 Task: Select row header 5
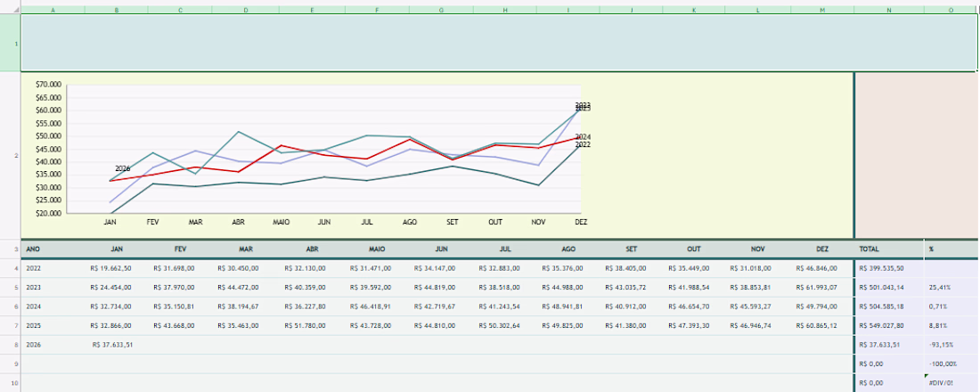pyautogui.click(x=10, y=287)
